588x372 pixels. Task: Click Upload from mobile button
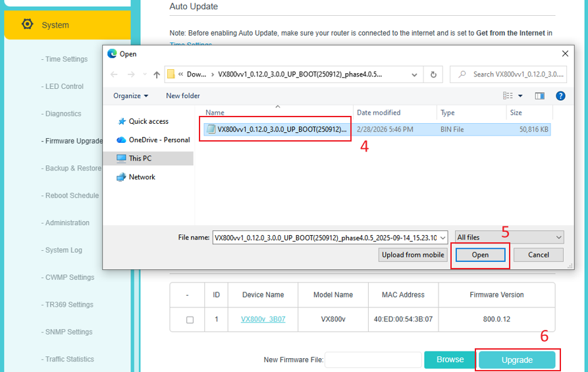(x=413, y=255)
